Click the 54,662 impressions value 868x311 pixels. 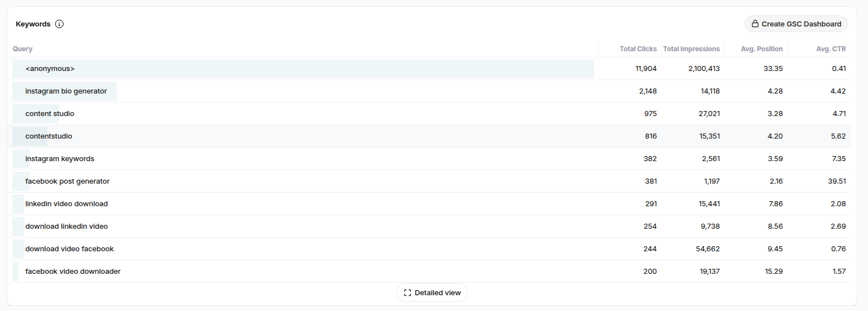point(708,249)
